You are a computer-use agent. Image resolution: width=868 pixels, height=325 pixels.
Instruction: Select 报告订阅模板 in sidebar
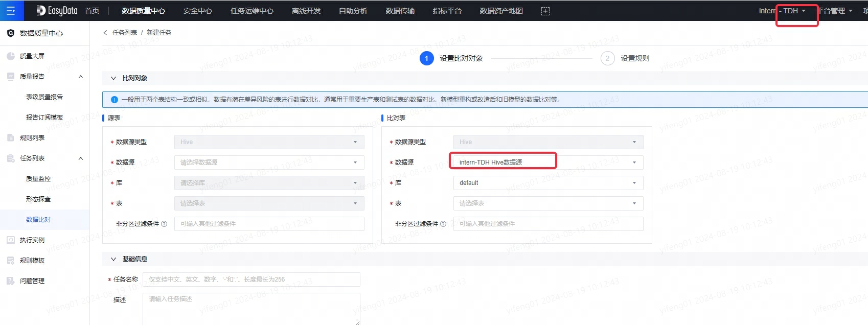click(x=44, y=118)
